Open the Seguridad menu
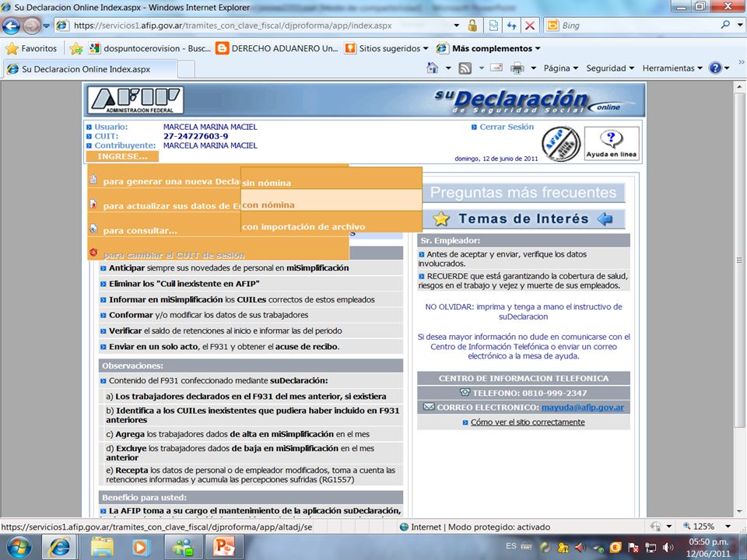Screen dimensions: 747x560 click(610, 68)
